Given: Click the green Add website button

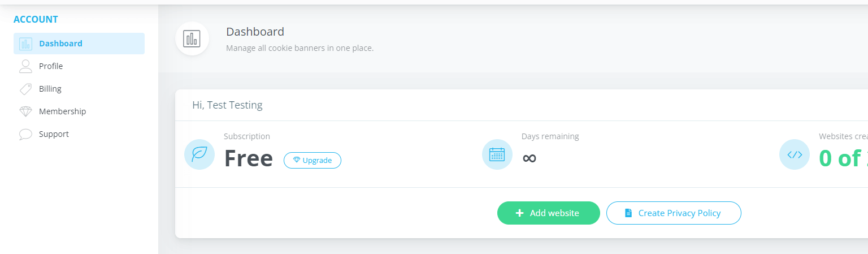Looking at the screenshot, I should [x=549, y=213].
